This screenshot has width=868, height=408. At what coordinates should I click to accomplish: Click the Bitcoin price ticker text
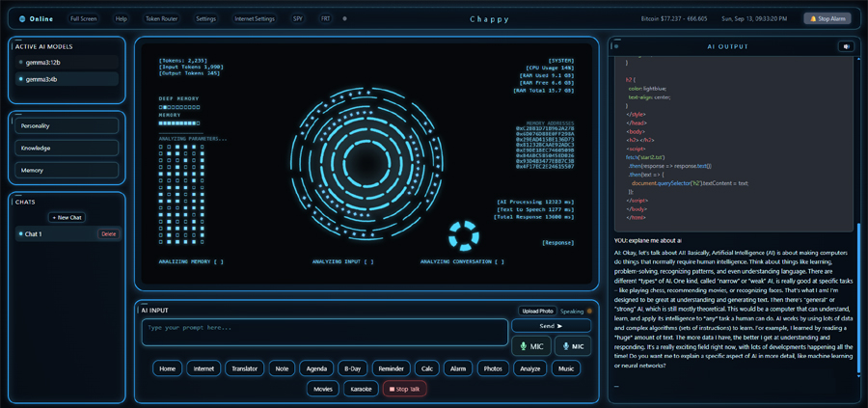tap(674, 19)
